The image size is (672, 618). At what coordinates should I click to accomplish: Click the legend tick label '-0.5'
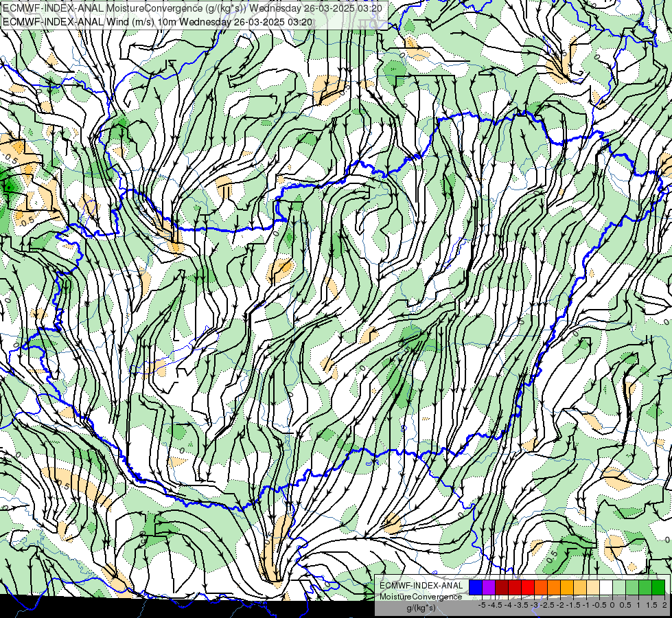pyautogui.click(x=599, y=605)
